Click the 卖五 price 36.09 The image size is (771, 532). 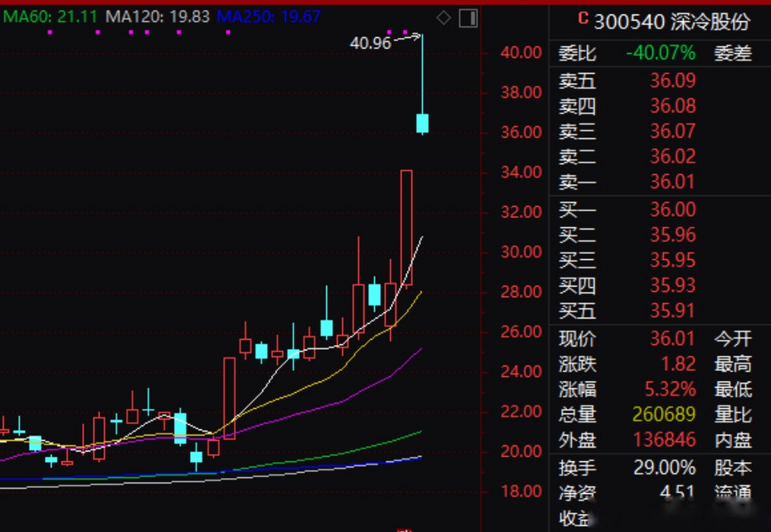(672, 81)
